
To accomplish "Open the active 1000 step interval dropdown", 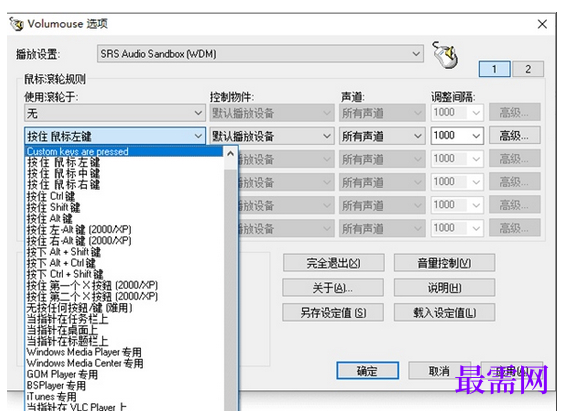I will click(457, 136).
